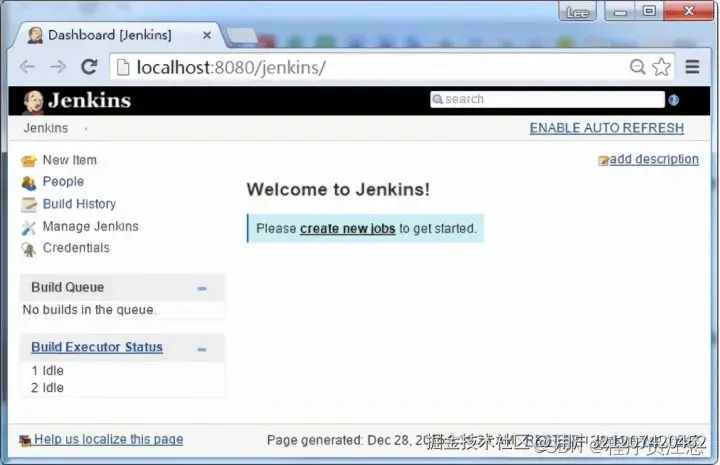Click the browser forward arrow
720x465 pixels.
click(58, 67)
